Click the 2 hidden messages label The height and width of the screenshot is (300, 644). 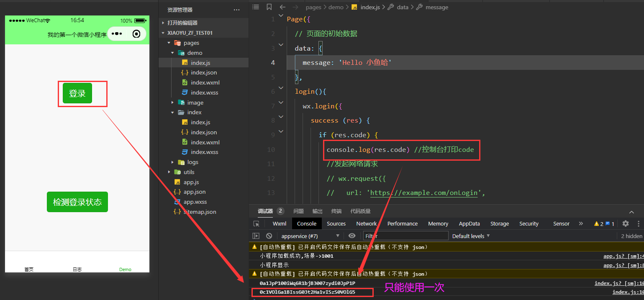[631, 236]
